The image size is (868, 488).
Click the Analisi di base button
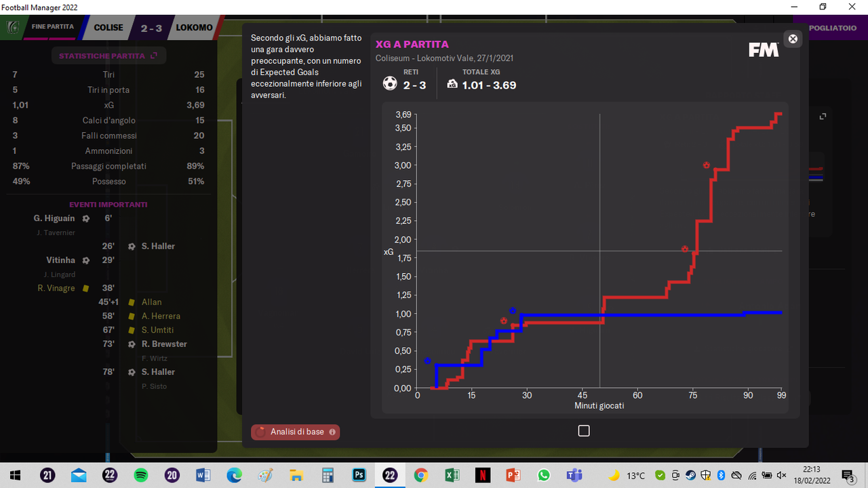pyautogui.click(x=296, y=432)
